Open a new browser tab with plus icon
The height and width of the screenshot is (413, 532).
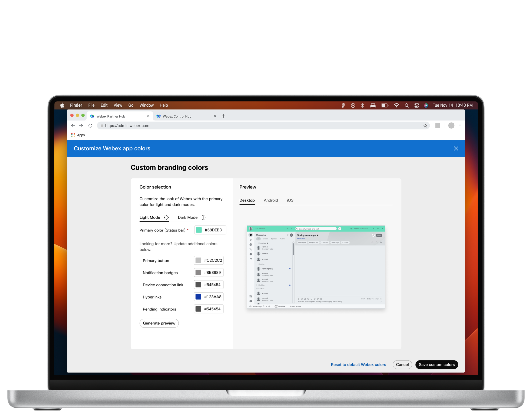tap(224, 116)
